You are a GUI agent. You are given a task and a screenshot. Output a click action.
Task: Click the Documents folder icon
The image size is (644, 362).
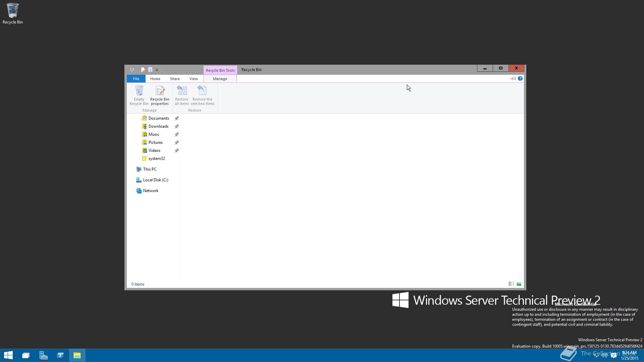click(x=144, y=118)
